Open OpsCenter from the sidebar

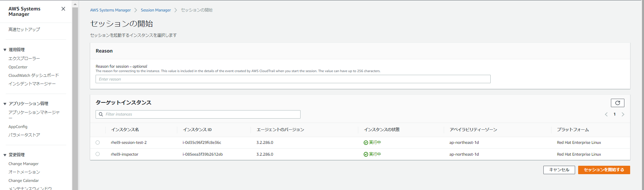(x=18, y=67)
